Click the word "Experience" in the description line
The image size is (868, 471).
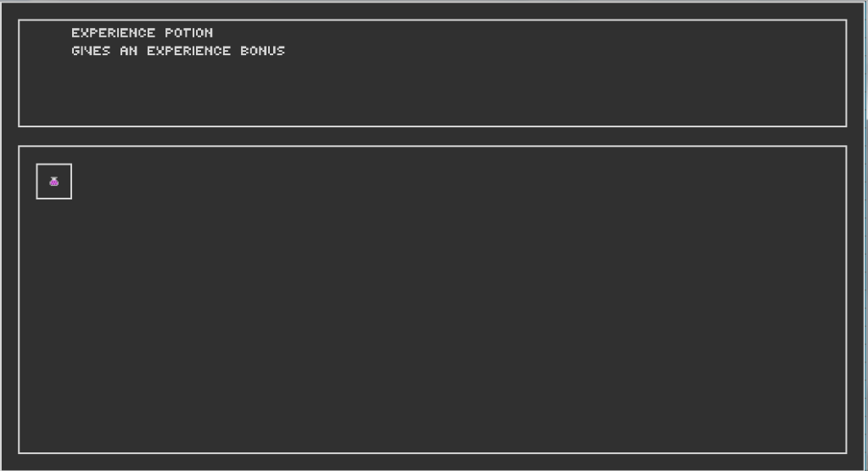pos(188,50)
